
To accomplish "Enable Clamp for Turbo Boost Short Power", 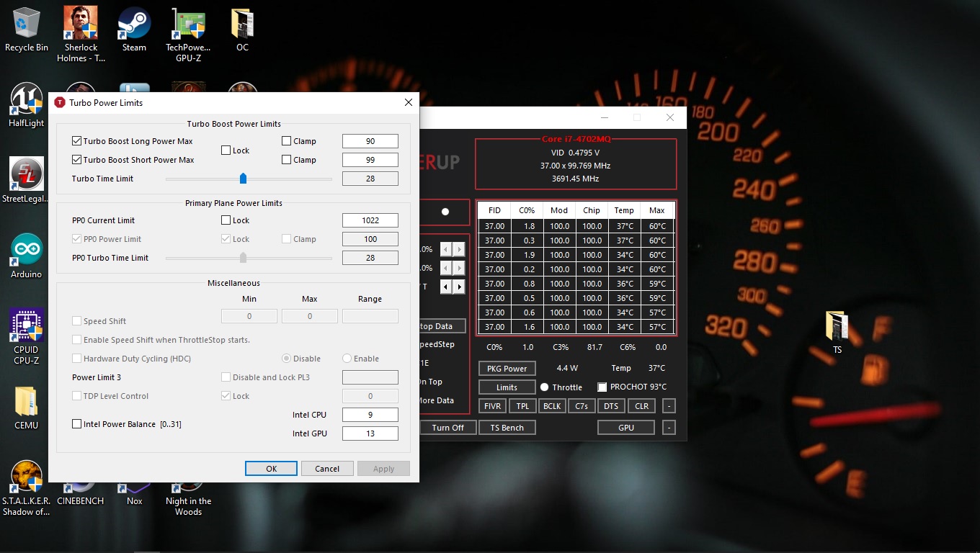I will click(x=287, y=160).
